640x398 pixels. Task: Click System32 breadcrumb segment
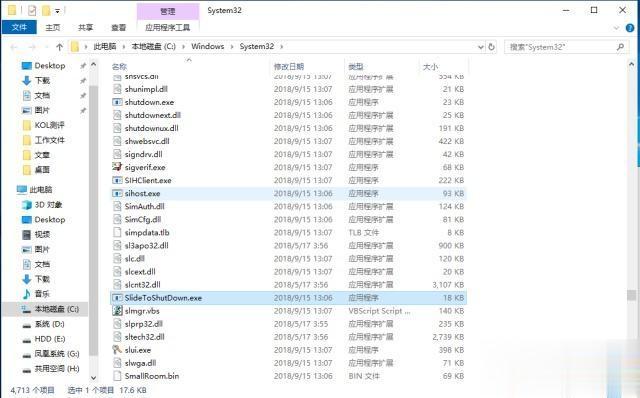point(256,47)
